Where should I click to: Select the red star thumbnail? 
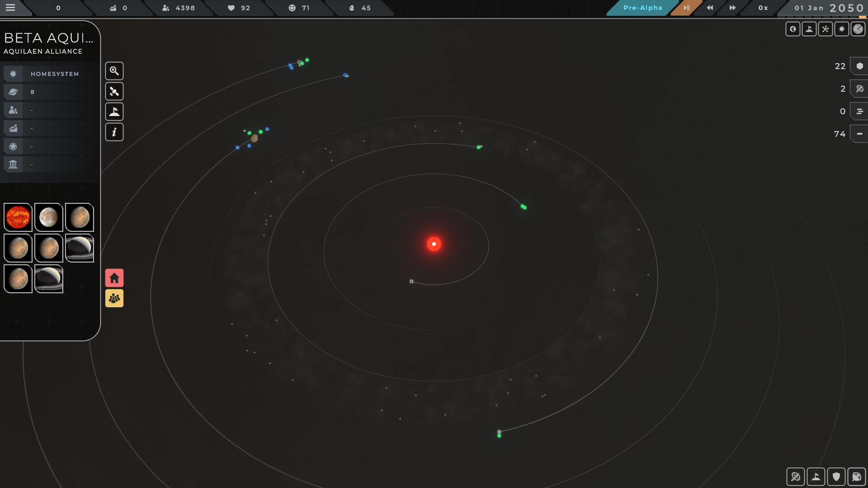pyautogui.click(x=18, y=217)
